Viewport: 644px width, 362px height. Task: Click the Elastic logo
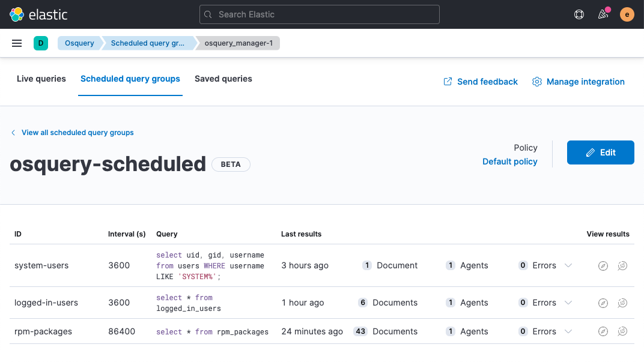(38, 14)
